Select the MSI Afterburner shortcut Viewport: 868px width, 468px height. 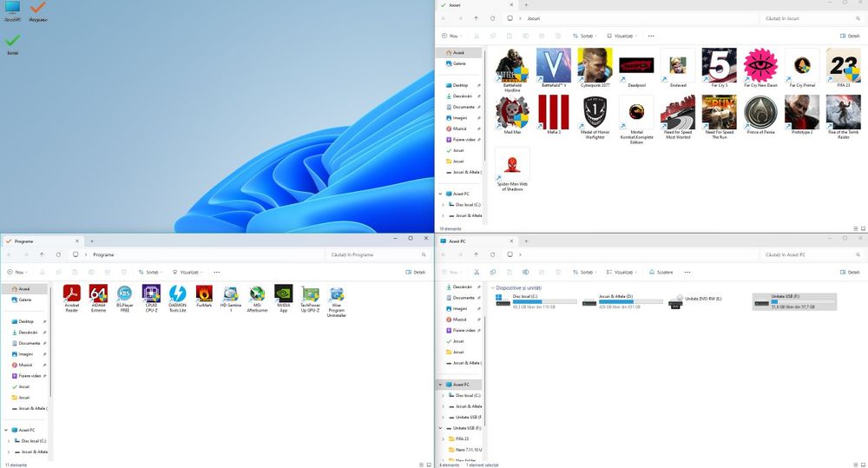[257, 299]
